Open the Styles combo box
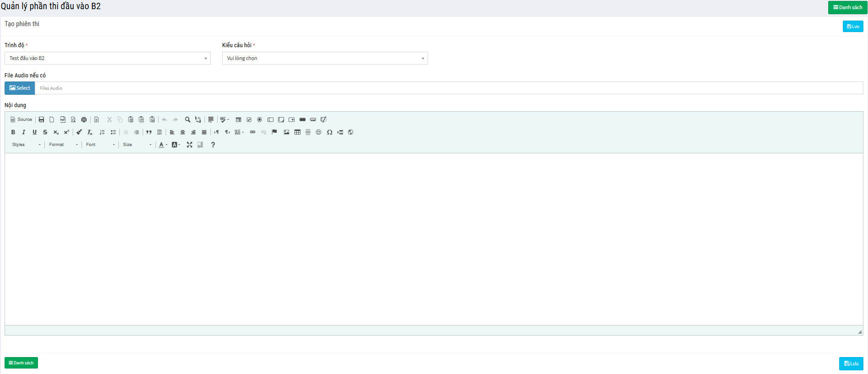The image size is (868, 374). 26,145
